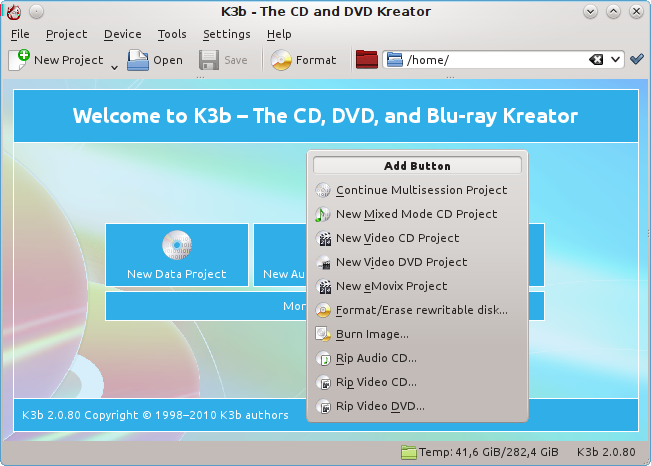The width and height of the screenshot is (651, 466).
Task: Click the New Project document icon
Action: [19, 60]
